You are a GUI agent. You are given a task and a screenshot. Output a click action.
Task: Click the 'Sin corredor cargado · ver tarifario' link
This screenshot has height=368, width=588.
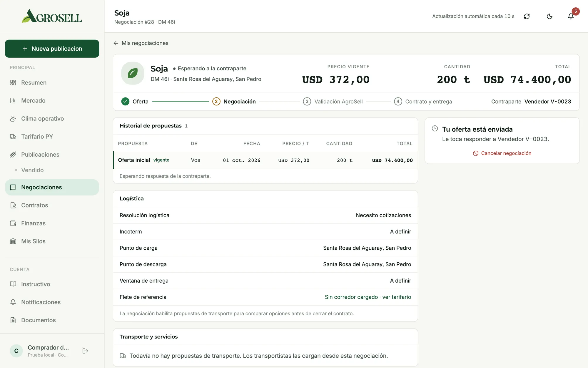[368, 297]
